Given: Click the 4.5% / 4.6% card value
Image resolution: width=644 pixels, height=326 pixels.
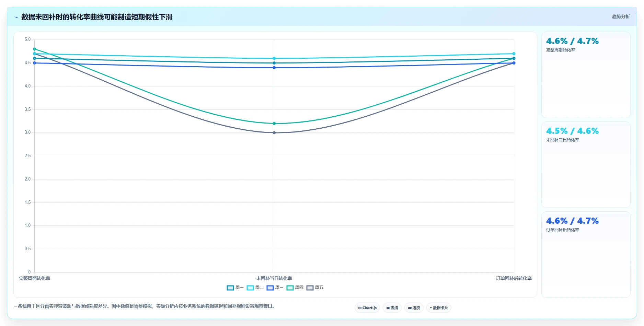Looking at the screenshot, I should [x=572, y=131].
